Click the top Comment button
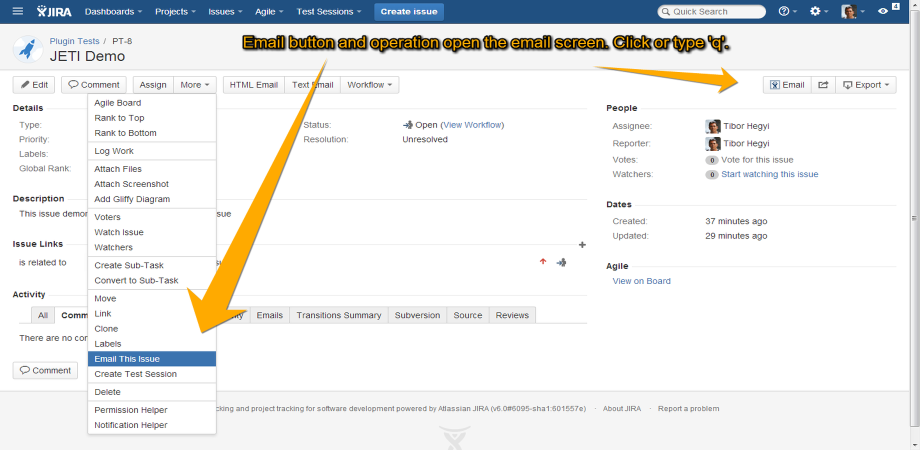The height and width of the screenshot is (450, 920). click(x=94, y=85)
